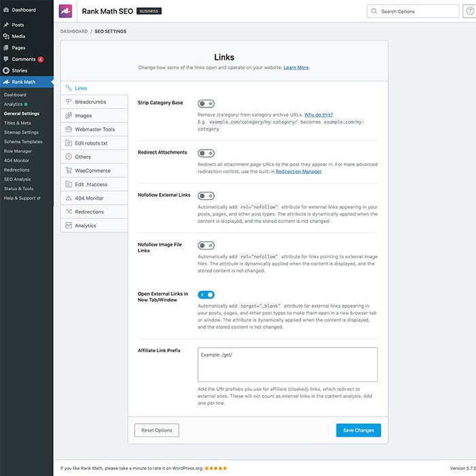Click DASHBOARD in the breadcrumb
Viewport: 476px width, 476px height.
click(x=73, y=31)
